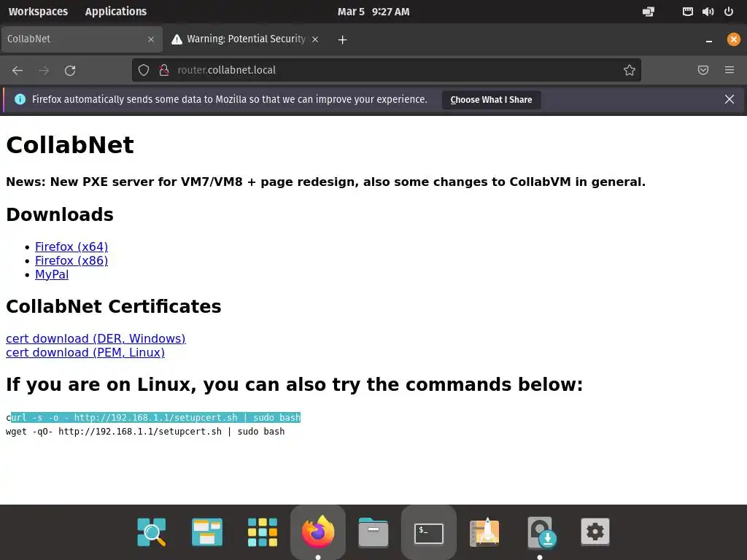Close the CollabNet tab
This screenshot has width=747, height=560.
[x=151, y=39]
